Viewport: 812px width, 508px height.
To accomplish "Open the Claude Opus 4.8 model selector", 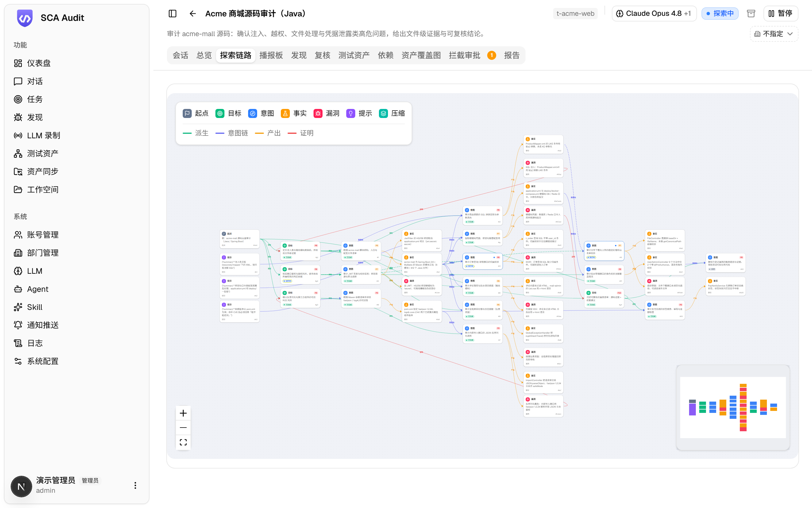I will [x=654, y=14].
